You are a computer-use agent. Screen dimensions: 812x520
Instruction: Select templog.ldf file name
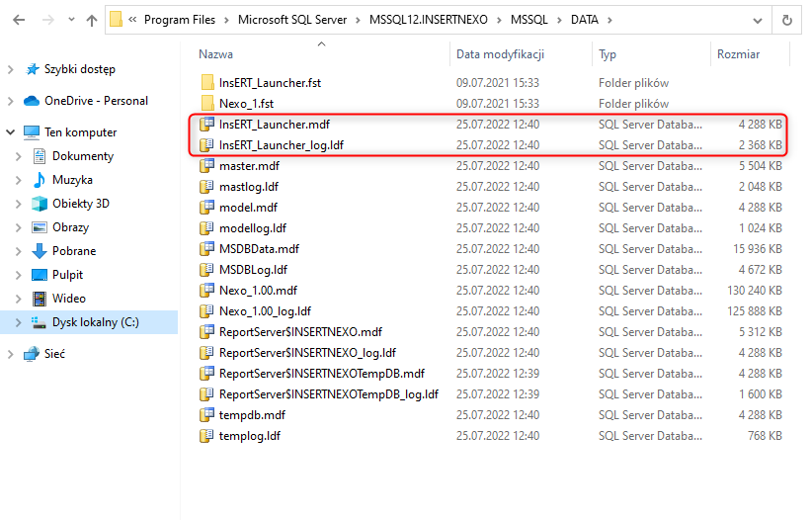tap(250, 436)
